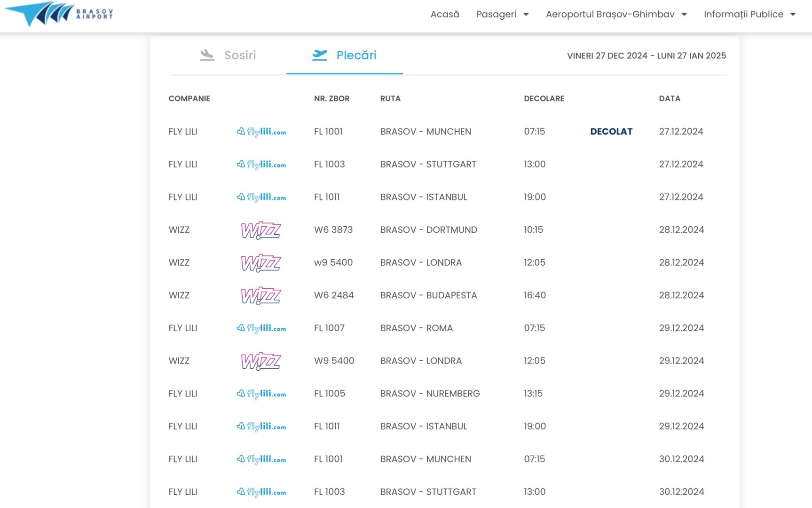
Task: Click flylili logo in FL 1003 30.12.2024 row
Action: pyautogui.click(x=261, y=492)
